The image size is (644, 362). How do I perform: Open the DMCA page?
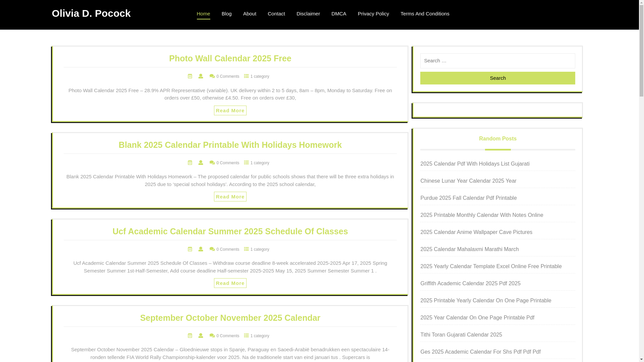(339, 14)
